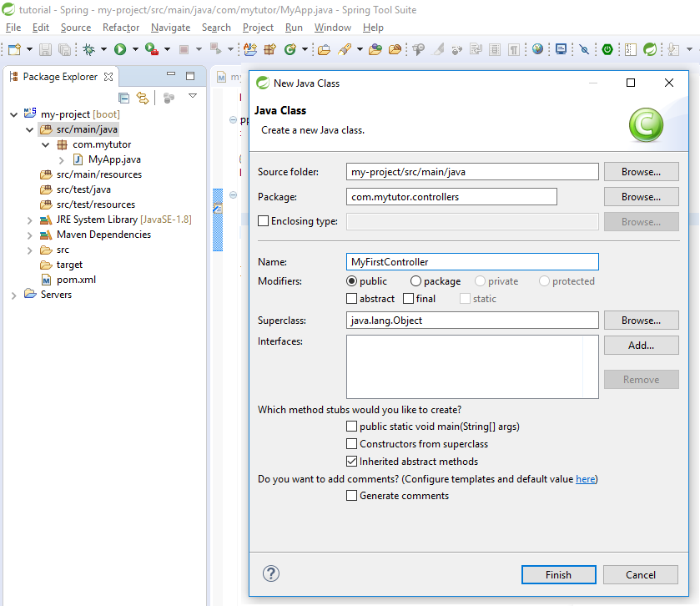Viewport: 700px width, 606px height.
Task: Click the Save toolbar icon
Action: 45,49
